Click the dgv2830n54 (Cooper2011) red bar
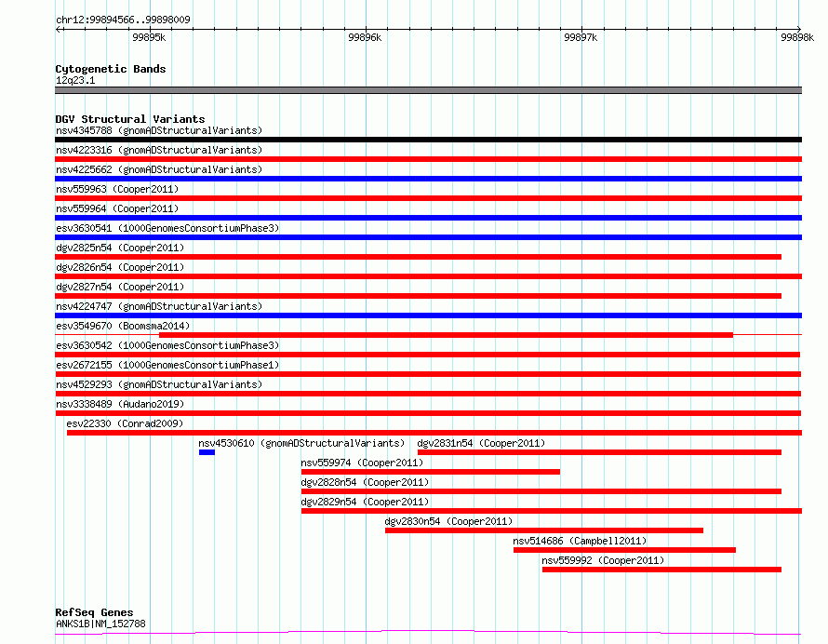Viewport: 828px width, 644px height. pyautogui.click(x=544, y=530)
